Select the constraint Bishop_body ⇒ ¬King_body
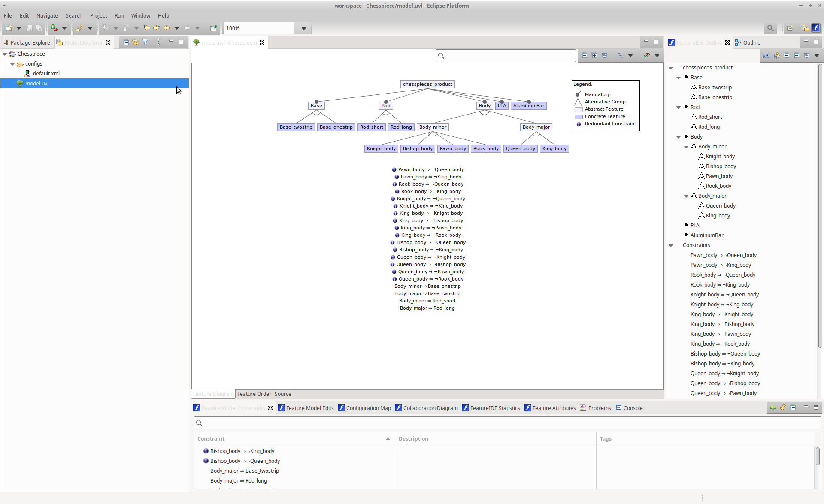This screenshot has height=504, width=824. (x=242, y=451)
